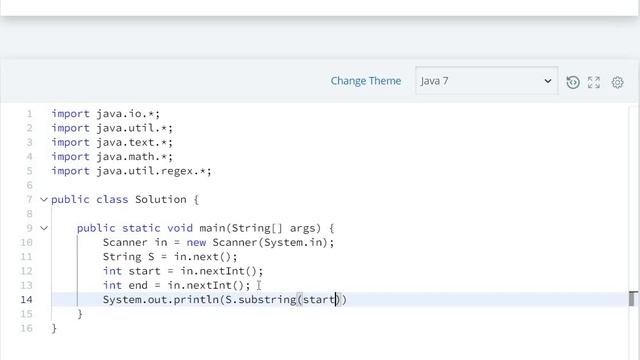Image resolution: width=640 pixels, height=360 pixels.
Task: Click line number 7 in gutter
Action: (x=29, y=200)
